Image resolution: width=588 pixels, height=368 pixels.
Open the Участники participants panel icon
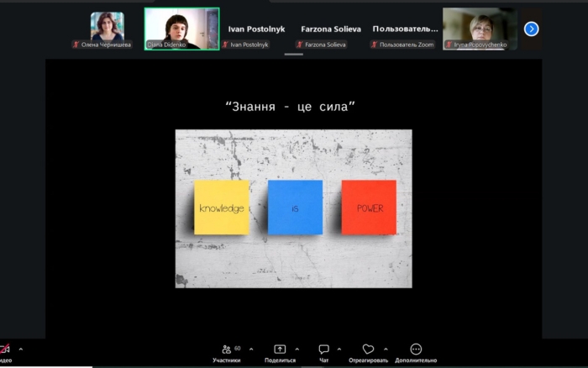pos(227,350)
